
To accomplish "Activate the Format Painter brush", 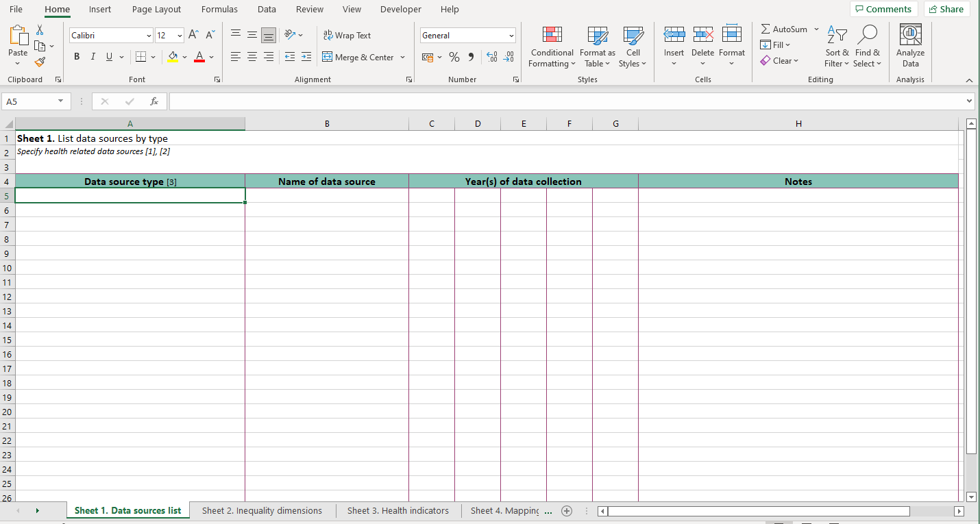I will pyautogui.click(x=40, y=62).
